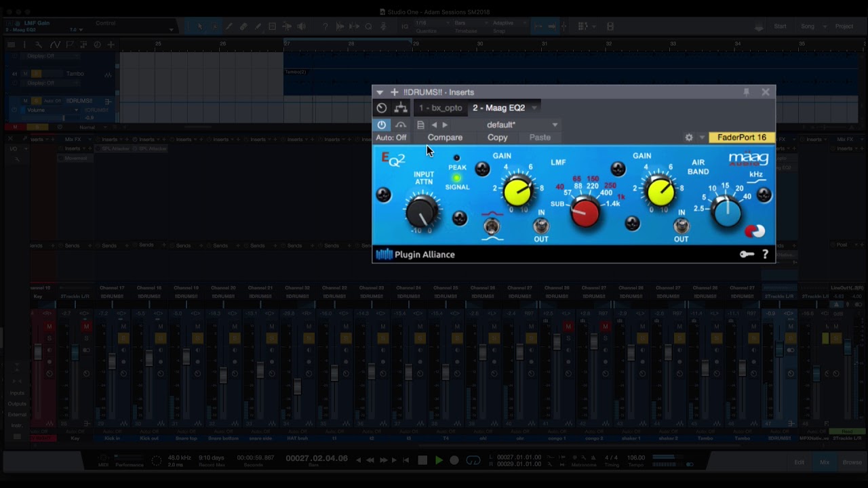The image size is (868, 488).
Task: Click the red LMF frequency knob
Action: click(x=585, y=213)
